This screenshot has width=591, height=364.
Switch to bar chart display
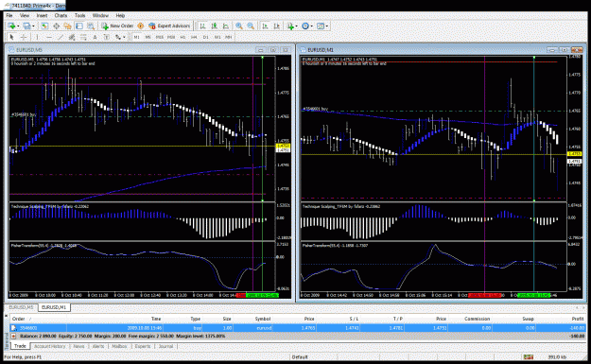[x=202, y=26]
